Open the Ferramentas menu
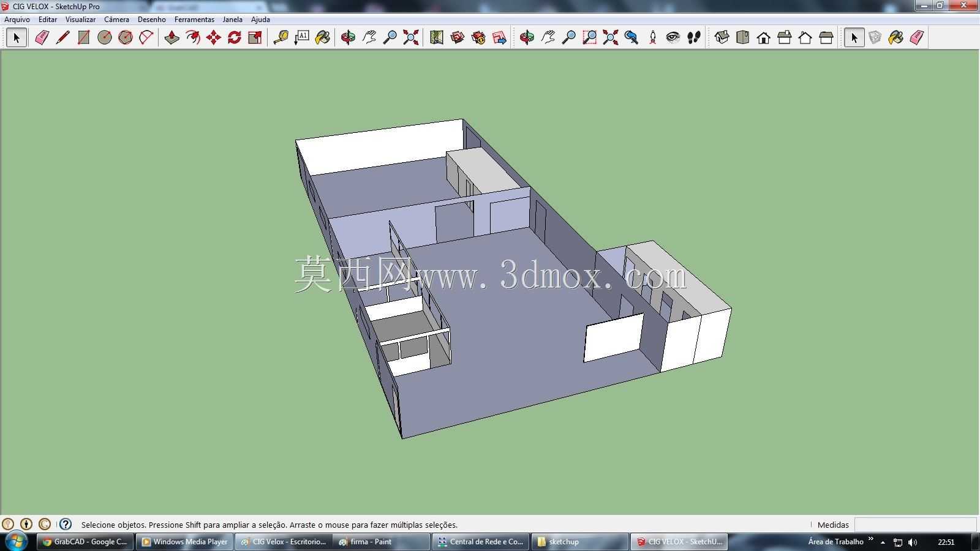The width and height of the screenshot is (980, 551). 194,20
